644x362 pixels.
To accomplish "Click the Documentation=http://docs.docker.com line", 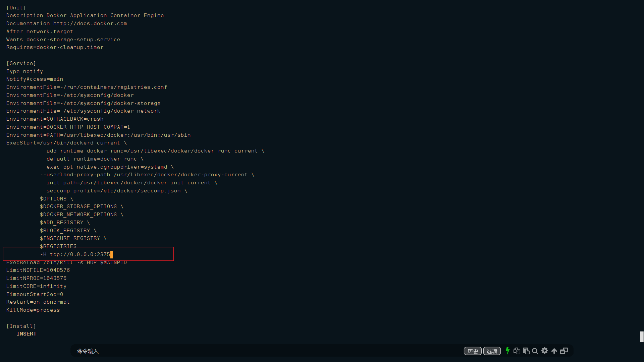I will (66, 23).
